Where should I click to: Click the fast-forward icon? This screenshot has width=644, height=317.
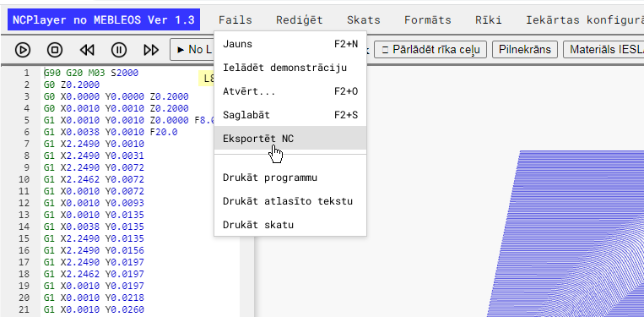point(151,50)
